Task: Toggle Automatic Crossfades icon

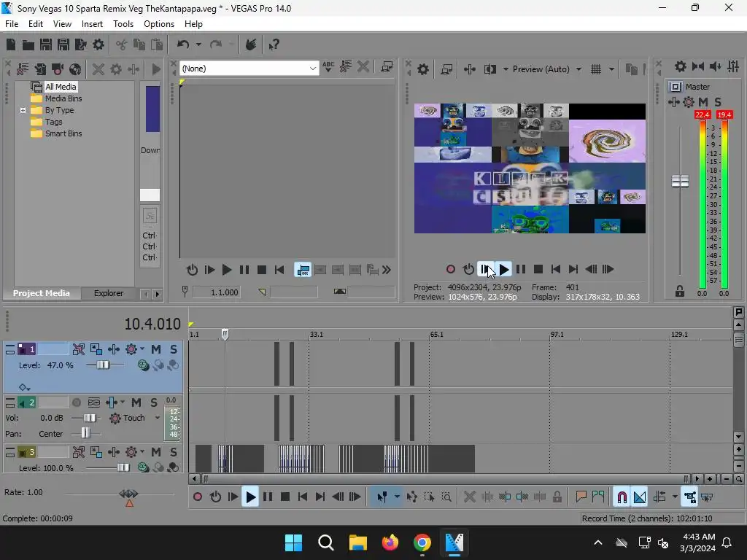Action: pos(639,497)
